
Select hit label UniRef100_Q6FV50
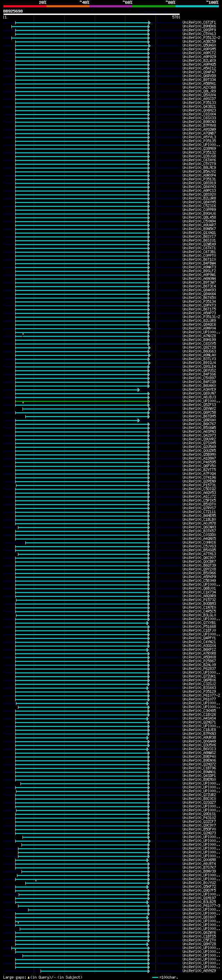tap(199, 466)
